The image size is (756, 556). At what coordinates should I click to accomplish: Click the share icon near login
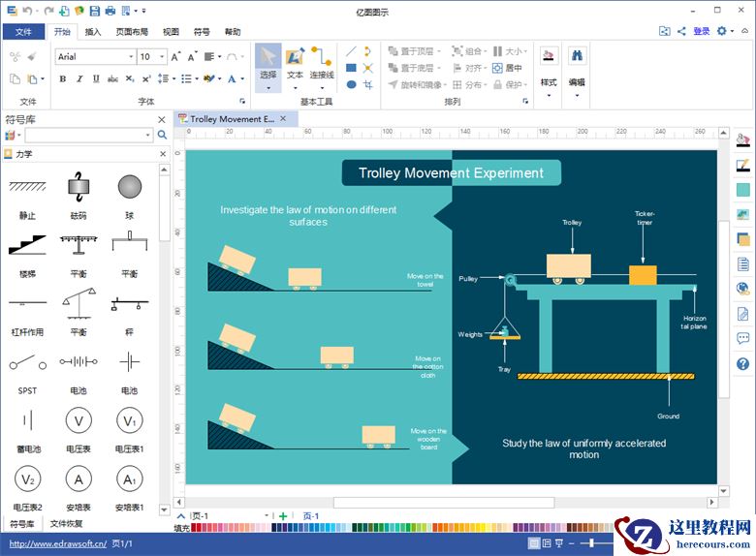[681, 31]
